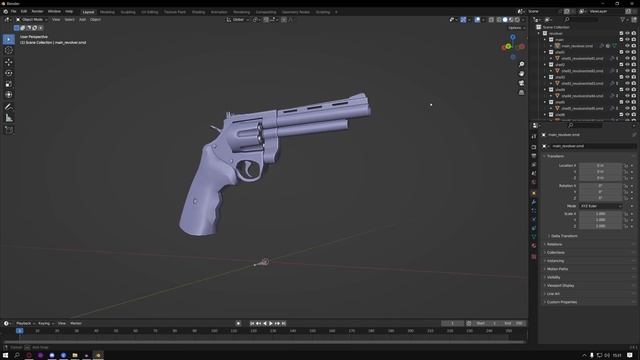
Task: Switch to Rendered viewport shading
Action: coord(517,20)
